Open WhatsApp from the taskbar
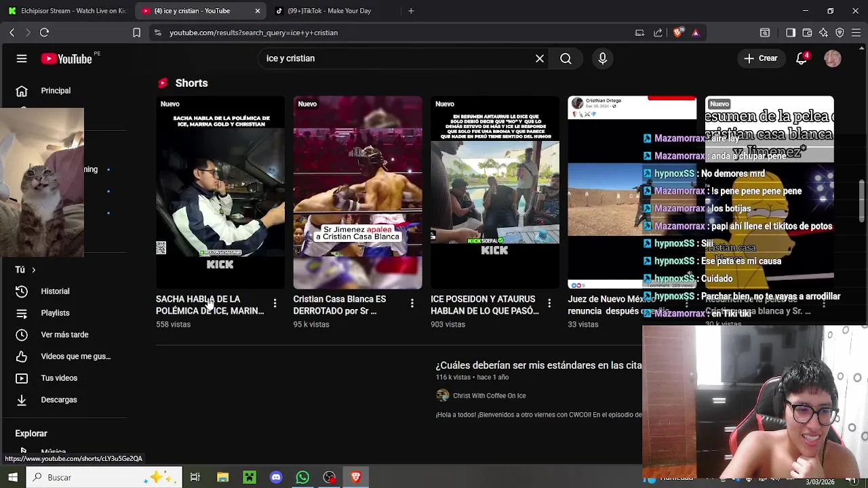 click(x=302, y=477)
